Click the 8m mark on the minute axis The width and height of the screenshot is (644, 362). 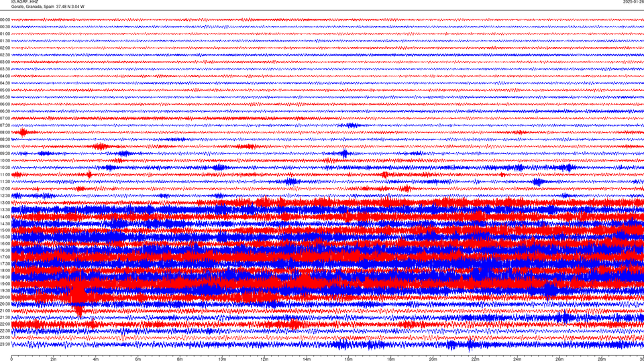coord(180,359)
